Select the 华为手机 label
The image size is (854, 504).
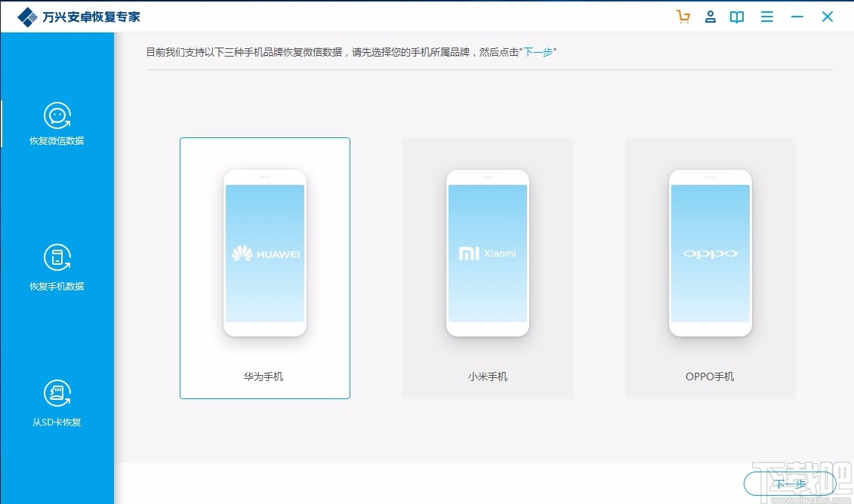click(264, 376)
